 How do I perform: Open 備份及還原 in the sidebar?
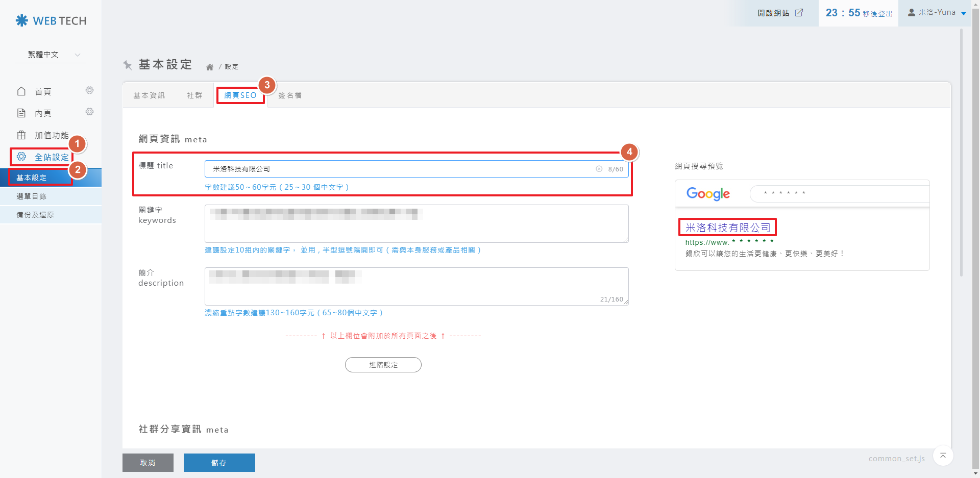35,215
